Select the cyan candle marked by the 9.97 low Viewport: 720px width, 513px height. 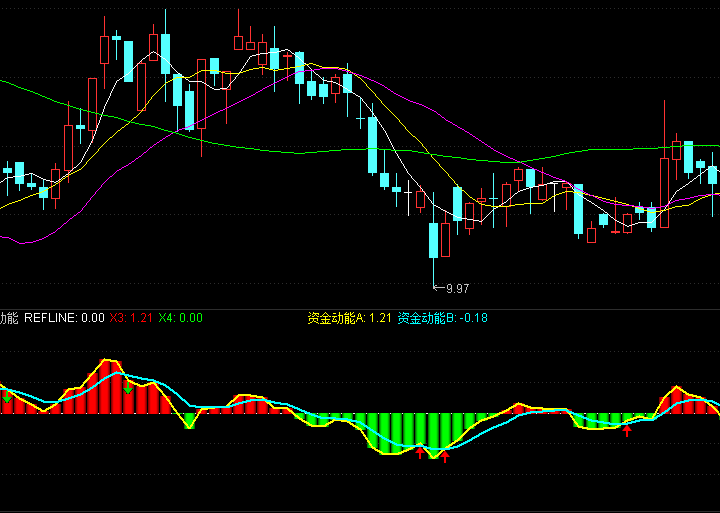pos(433,240)
